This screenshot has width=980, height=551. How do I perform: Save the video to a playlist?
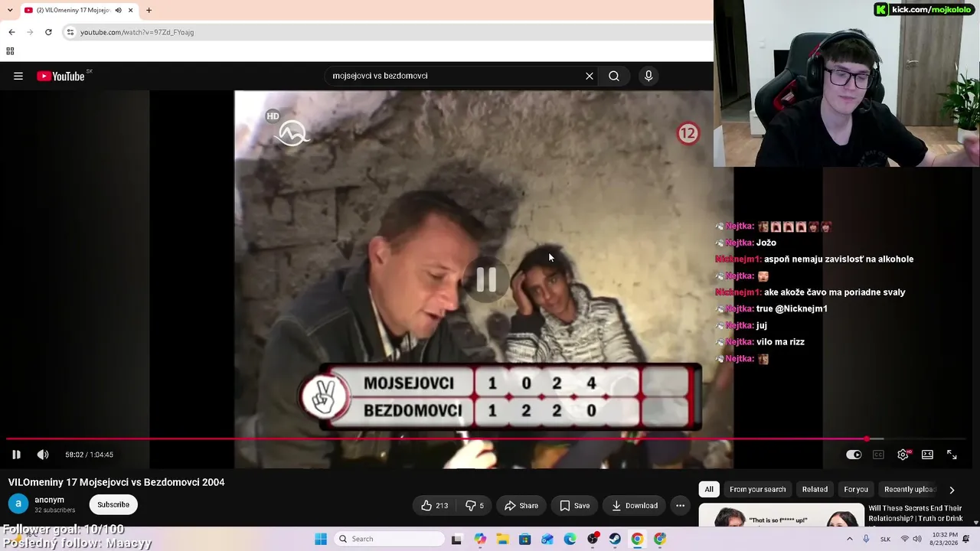click(574, 505)
